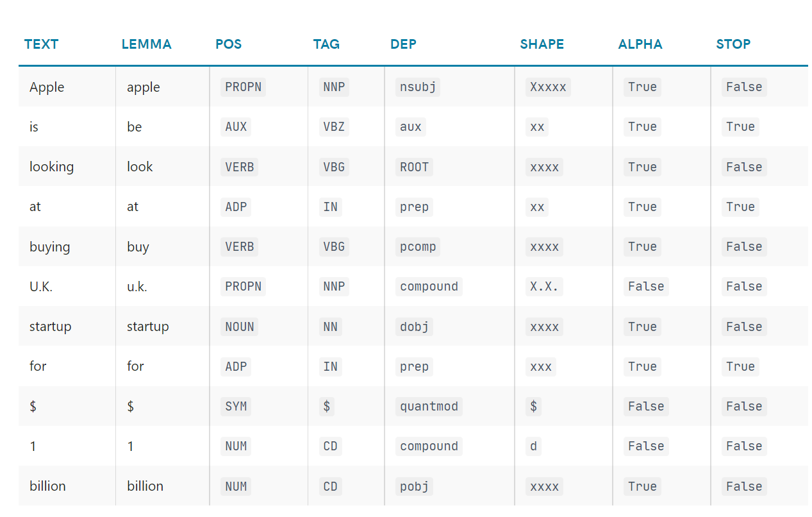This screenshot has width=812, height=517.
Task: Click the nsubj dependency label
Action: (x=418, y=87)
